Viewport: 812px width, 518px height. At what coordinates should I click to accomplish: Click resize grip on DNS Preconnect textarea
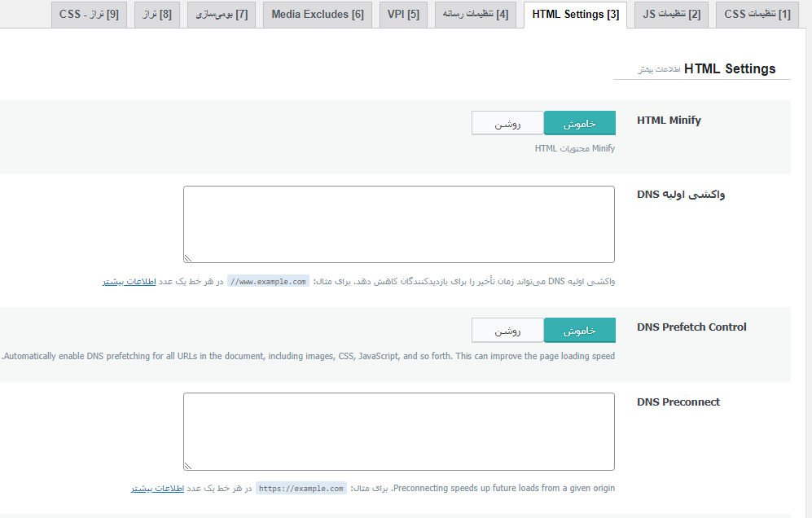point(188,466)
